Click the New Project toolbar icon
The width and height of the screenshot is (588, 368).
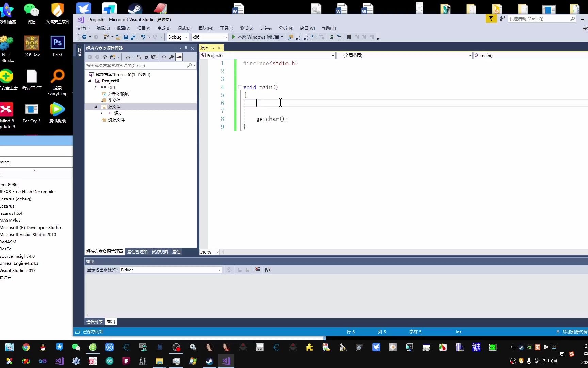(107, 37)
